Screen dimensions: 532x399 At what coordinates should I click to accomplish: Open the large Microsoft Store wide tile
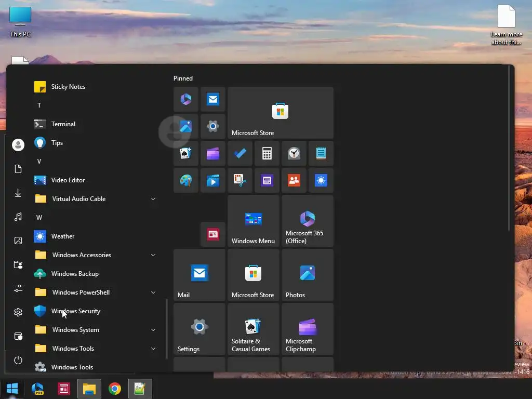280,113
